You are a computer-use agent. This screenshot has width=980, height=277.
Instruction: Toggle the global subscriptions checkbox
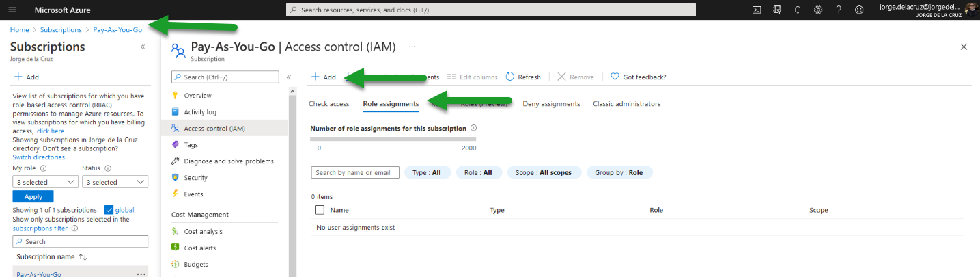coord(109,210)
